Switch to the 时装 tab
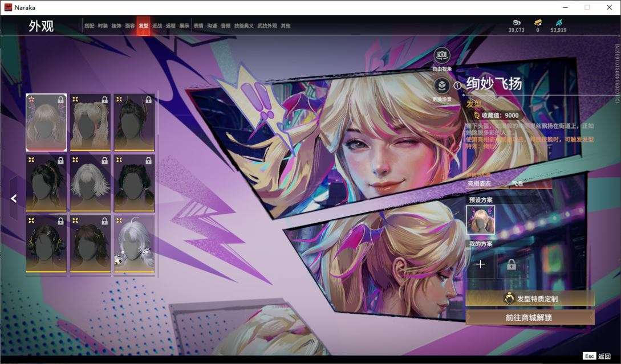Screen dimensions: 621x364 click(x=103, y=26)
